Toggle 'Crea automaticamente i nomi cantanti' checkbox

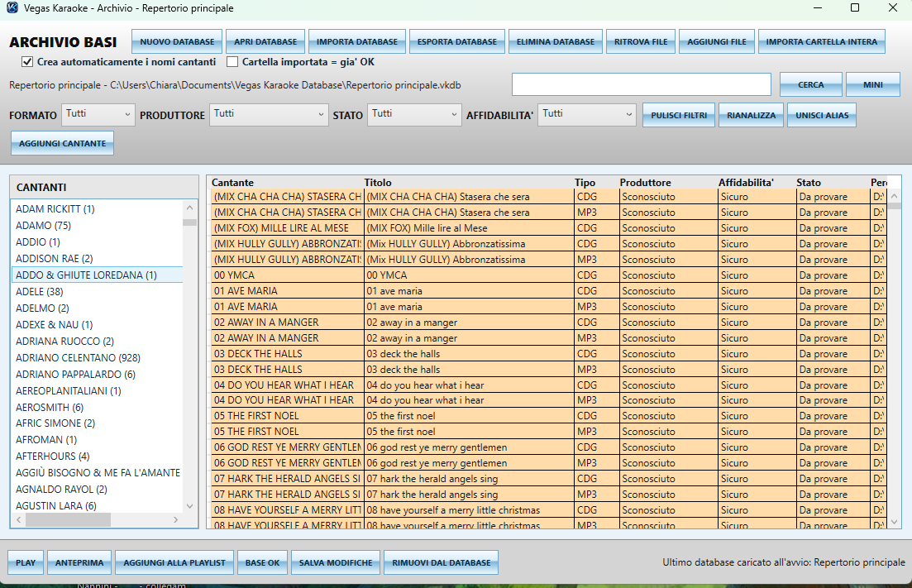[x=27, y=62]
